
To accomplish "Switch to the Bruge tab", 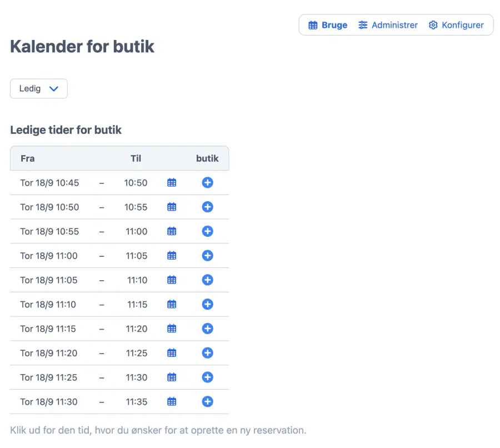I will 328,25.
